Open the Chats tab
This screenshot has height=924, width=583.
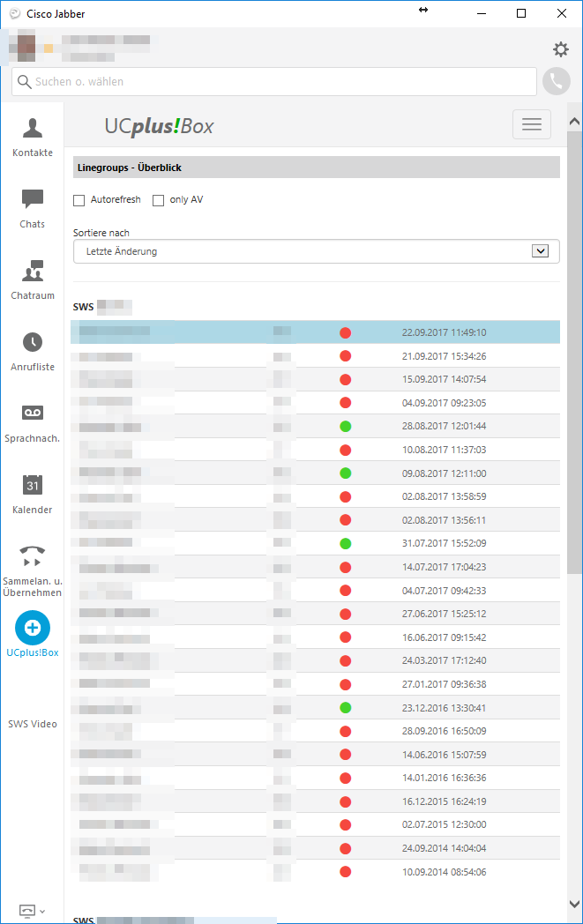point(33,209)
